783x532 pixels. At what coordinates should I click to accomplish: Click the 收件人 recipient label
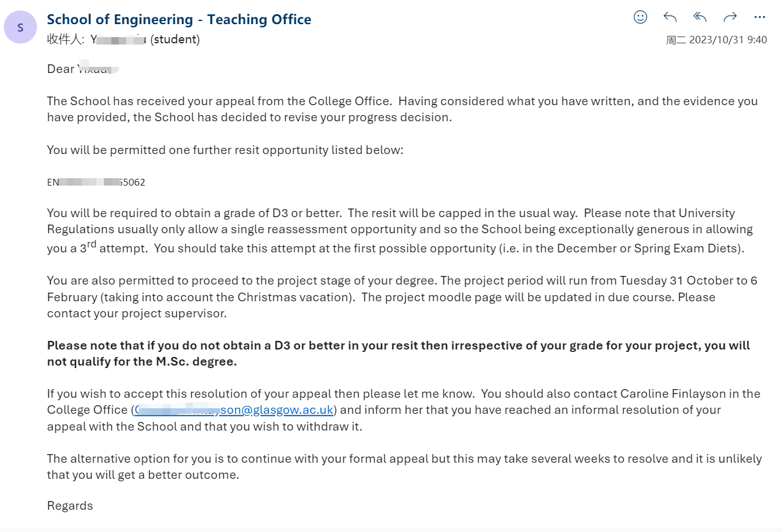pos(65,40)
